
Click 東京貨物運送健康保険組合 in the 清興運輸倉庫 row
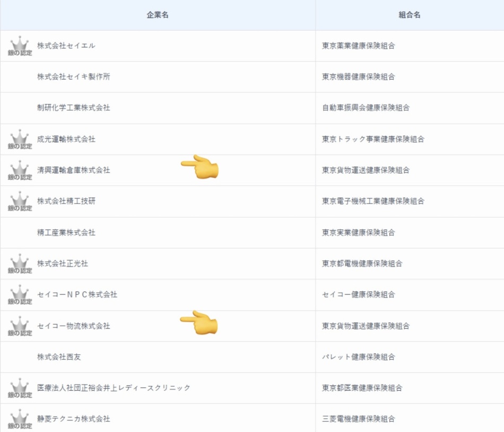point(366,170)
